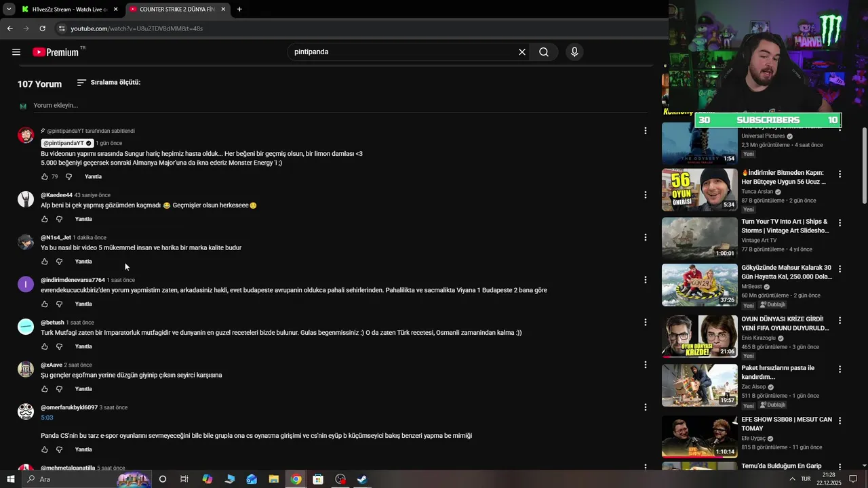
Task: Open options menu for @betush comment
Action: [645, 323]
